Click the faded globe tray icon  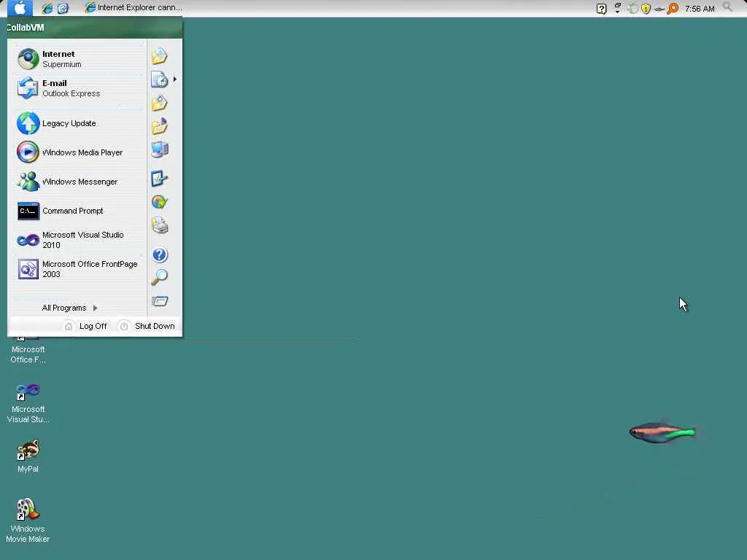632,8
